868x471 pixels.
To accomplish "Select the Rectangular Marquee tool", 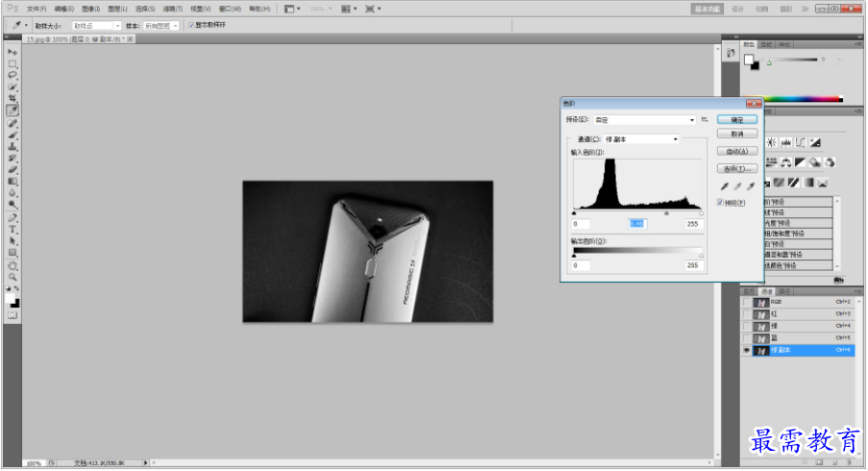I will (x=12, y=63).
